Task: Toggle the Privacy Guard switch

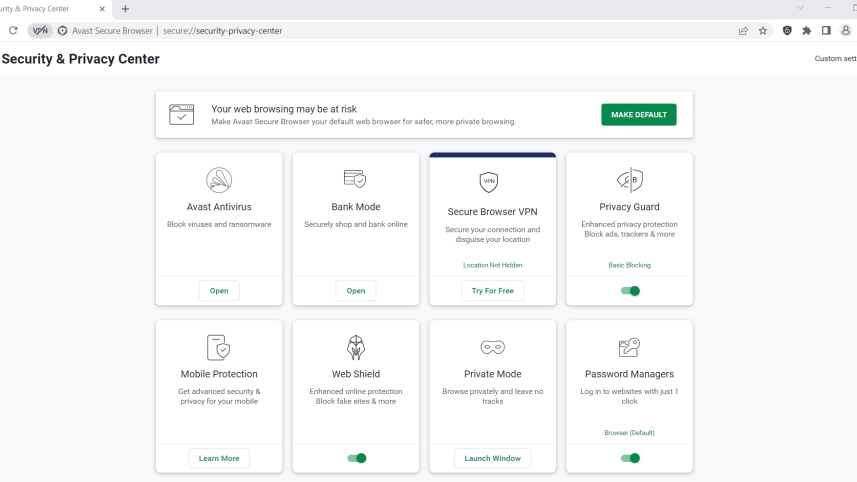Action: click(630, 291)
